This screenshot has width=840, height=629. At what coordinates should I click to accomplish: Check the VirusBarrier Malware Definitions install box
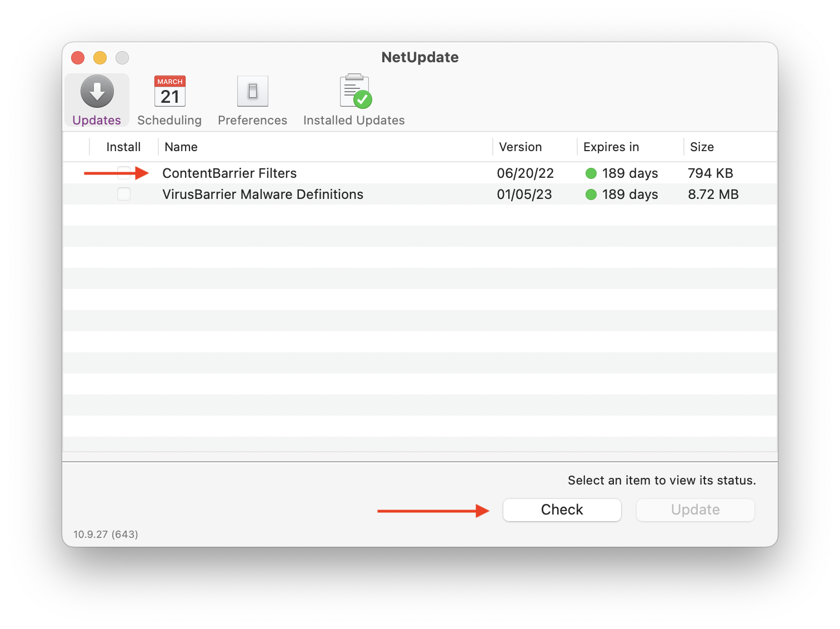click(x=124, y=194)
